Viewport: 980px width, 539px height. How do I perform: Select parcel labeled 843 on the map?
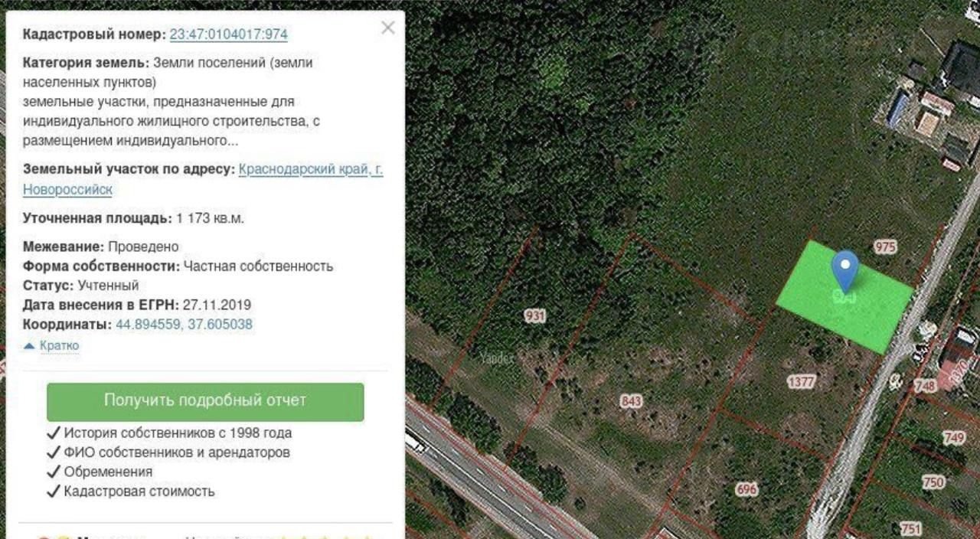point(632,401)
